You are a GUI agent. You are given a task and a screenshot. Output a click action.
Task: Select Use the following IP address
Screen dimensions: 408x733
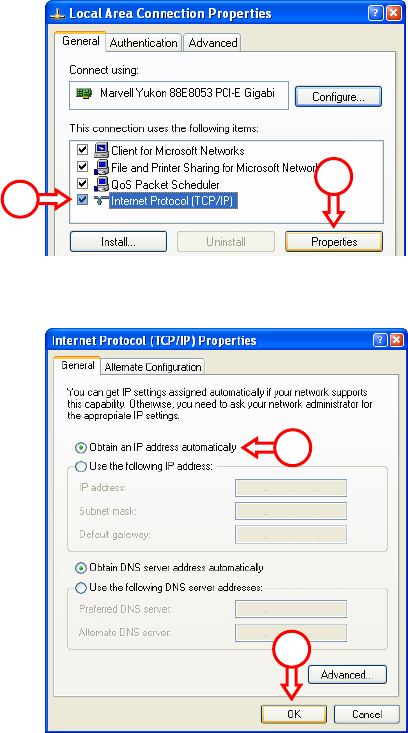81,466
